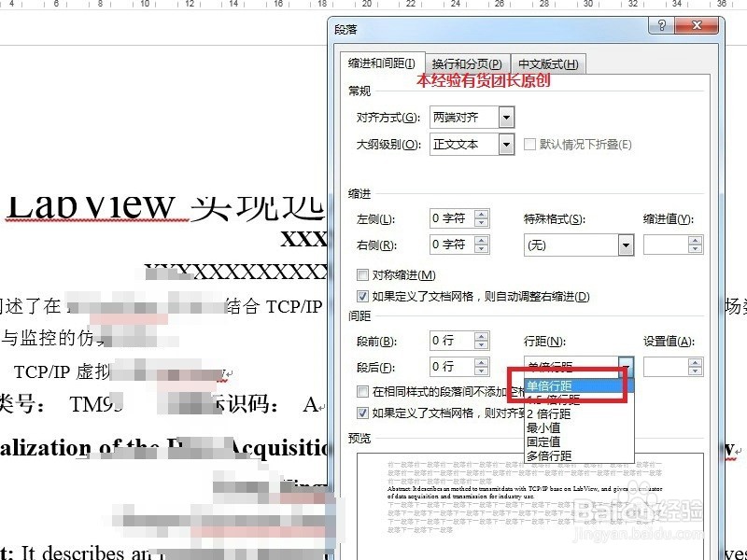
Task: Collapse the 行距 dropdown arrow
Action: click(x=627, y=367)
